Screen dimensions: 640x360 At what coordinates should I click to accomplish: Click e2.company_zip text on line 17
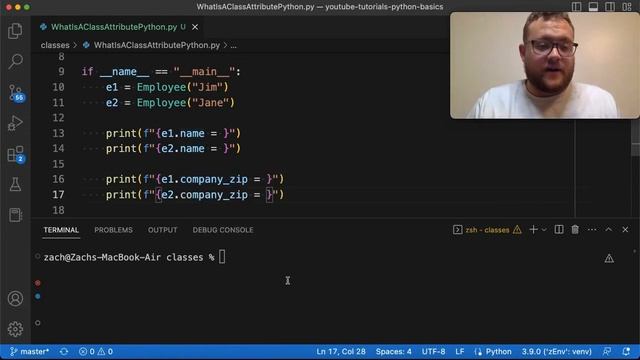204,195
